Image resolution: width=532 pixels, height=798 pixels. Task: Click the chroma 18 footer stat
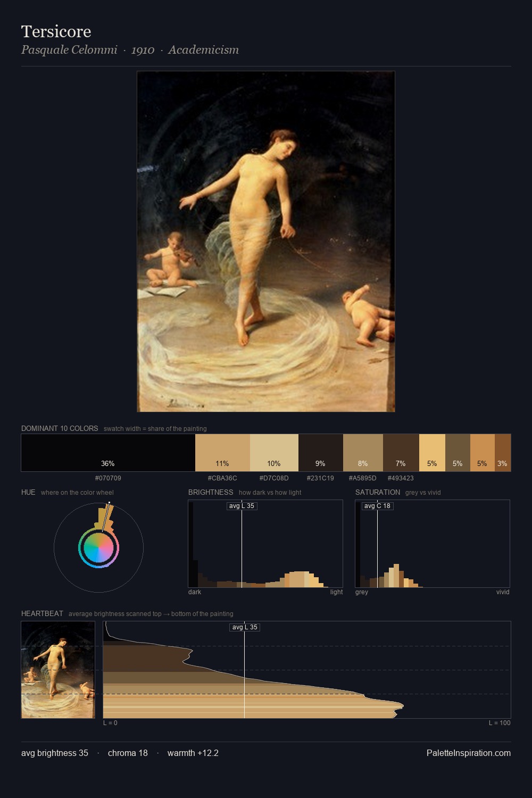(128, 753)
